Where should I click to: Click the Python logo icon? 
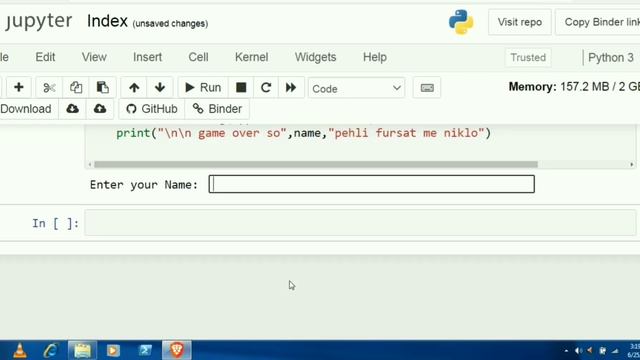pos(461,22)
